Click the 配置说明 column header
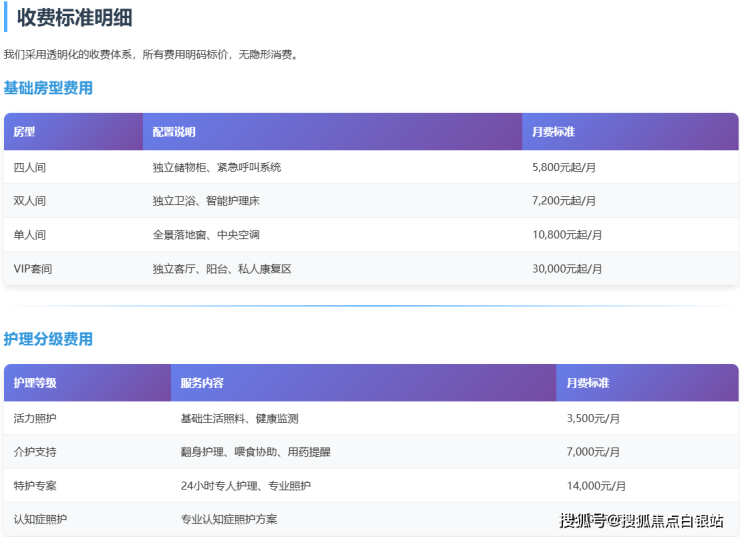Viewport: 740px width, 537px height. 174,132
